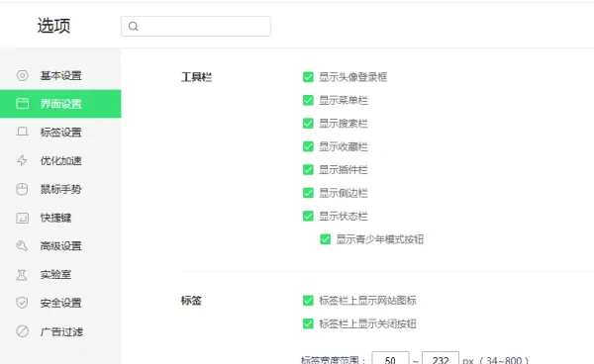Click the 基本设置 sidebar icon

[x=22, y=75]
